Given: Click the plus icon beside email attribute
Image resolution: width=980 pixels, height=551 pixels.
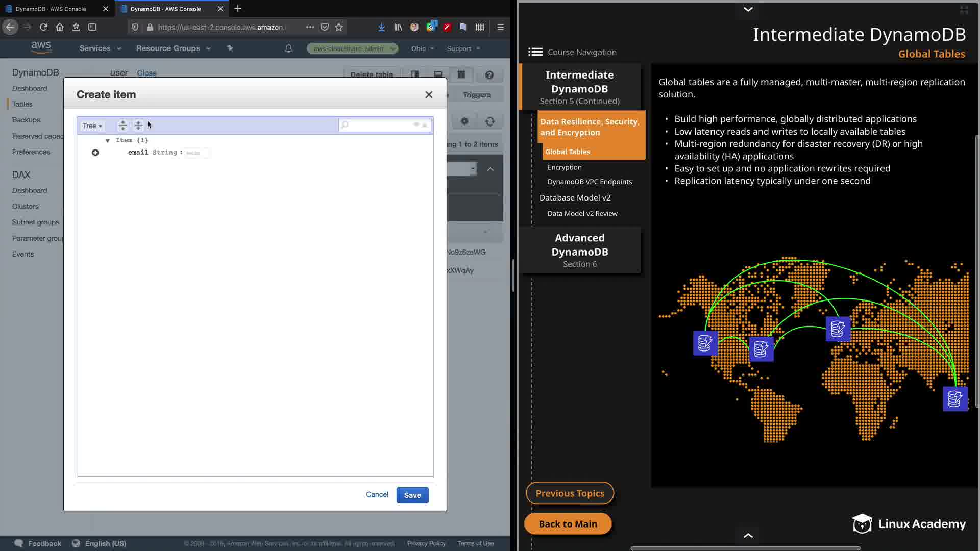Looking at the screenshot, I should [x=95, y=153].
